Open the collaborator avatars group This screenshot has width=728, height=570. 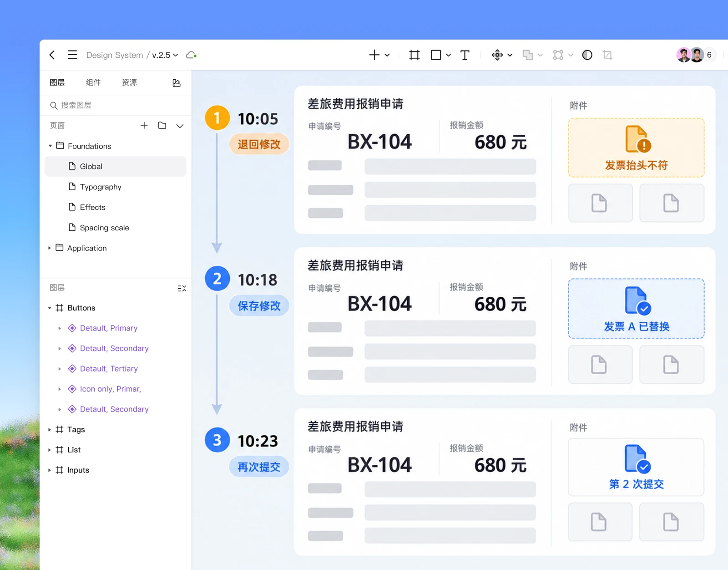(697, 55)
